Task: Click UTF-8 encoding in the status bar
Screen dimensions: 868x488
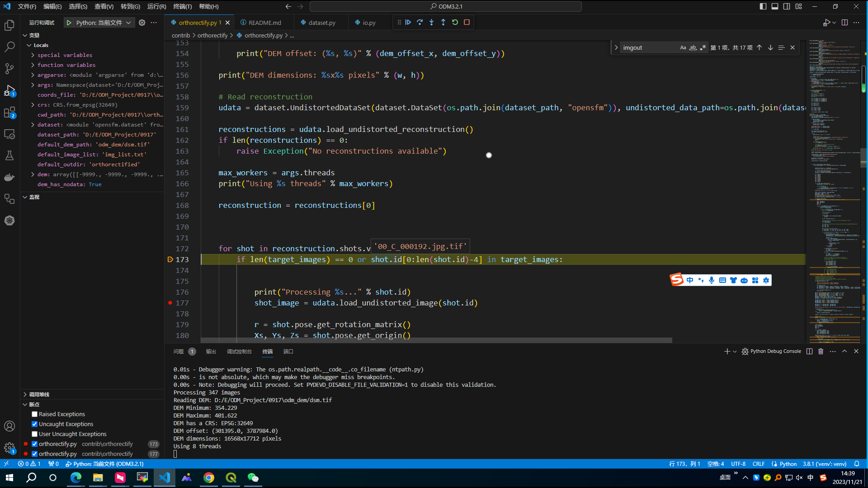Action: (738, 464)
